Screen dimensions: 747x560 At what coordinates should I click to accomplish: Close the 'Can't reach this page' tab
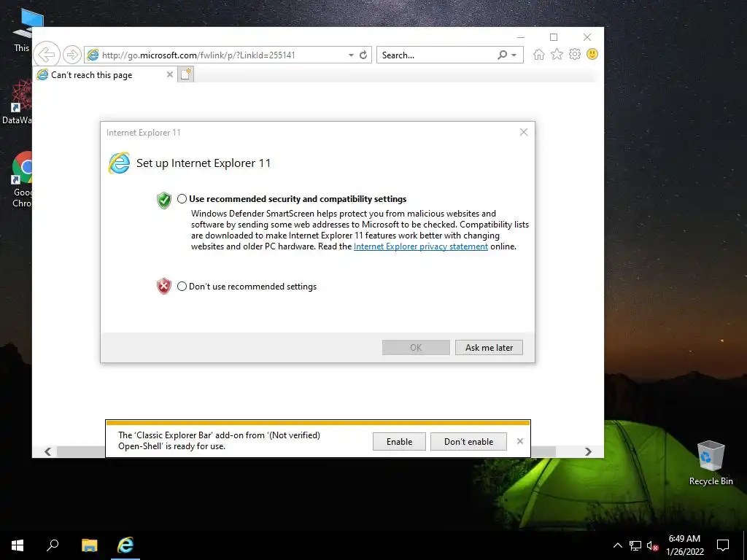tap(169, 74)
